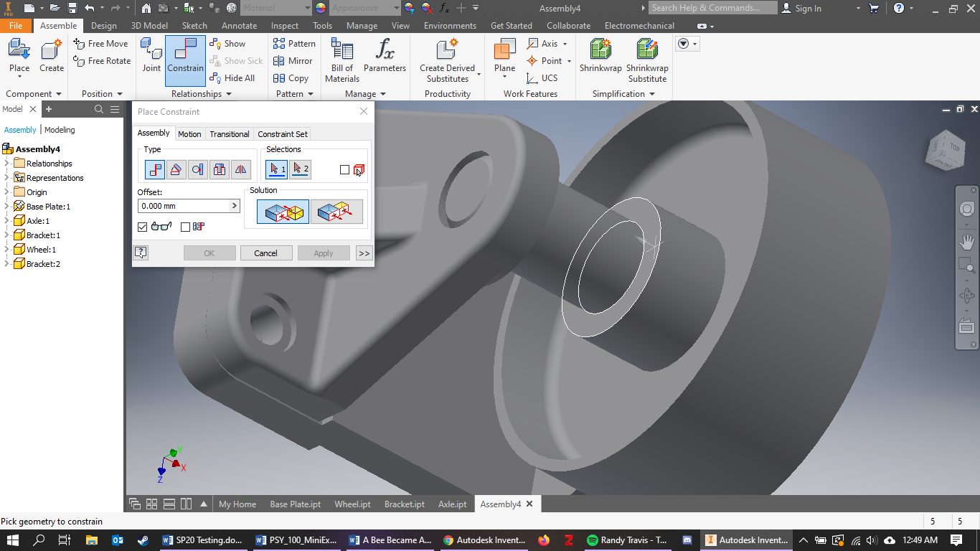Toggle Pick part first checkbox

click(345, 170)
